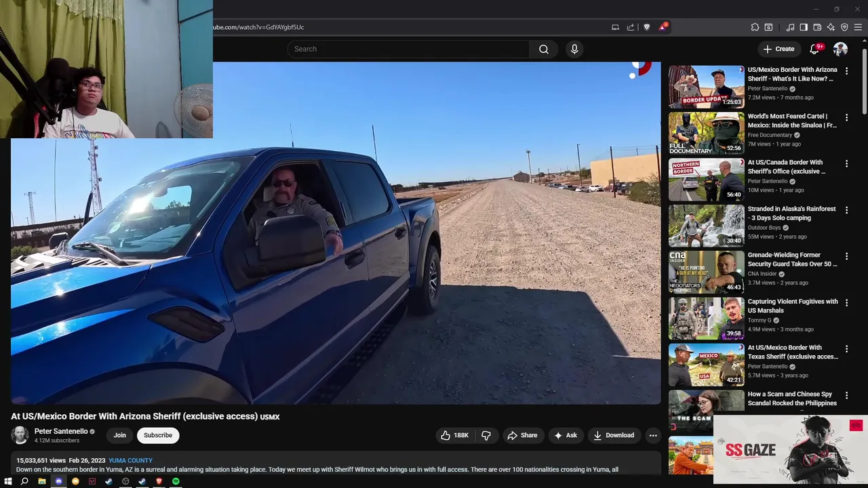This screenshot has width=868, height=488.
Task: Open the media control music note icon
Action: 790,27
